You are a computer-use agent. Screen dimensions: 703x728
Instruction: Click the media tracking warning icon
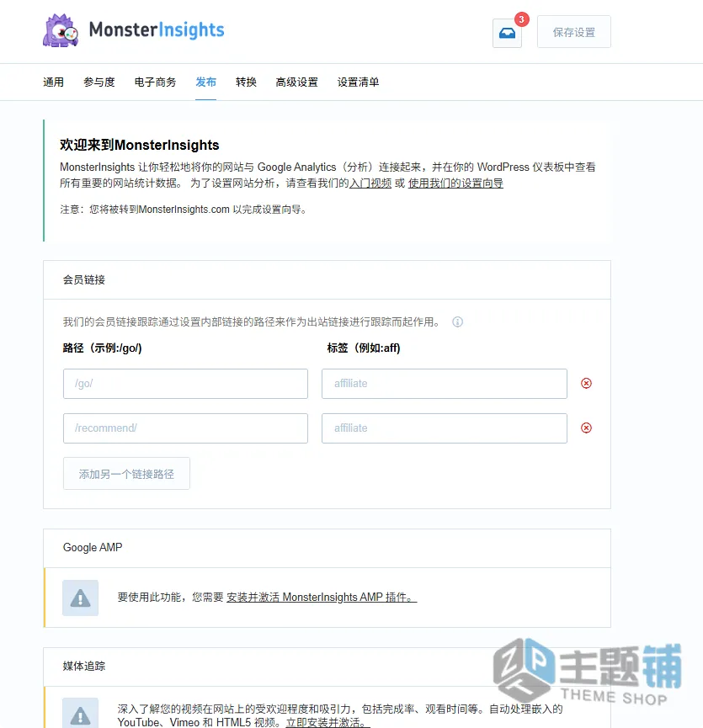click(x=80, y=714)
